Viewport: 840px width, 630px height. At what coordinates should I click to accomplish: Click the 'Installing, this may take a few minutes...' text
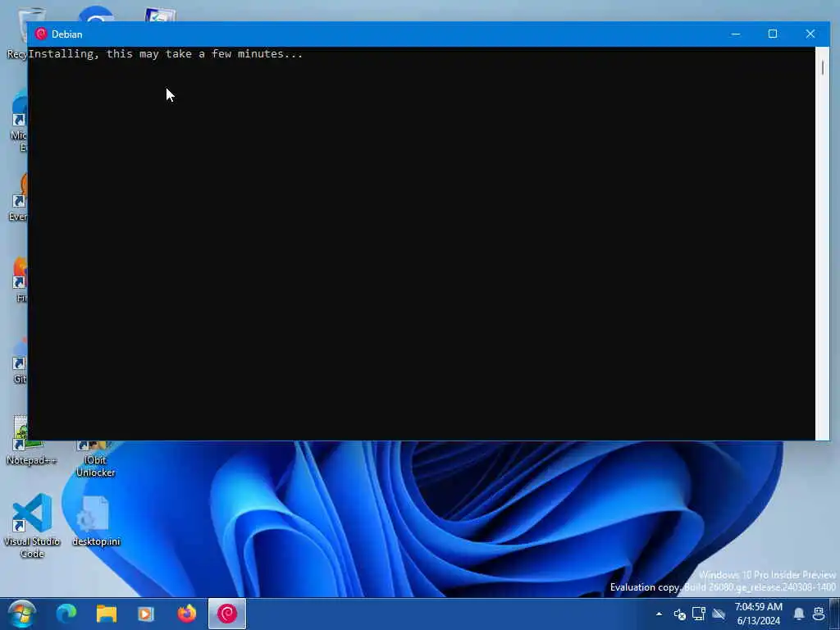166,53
